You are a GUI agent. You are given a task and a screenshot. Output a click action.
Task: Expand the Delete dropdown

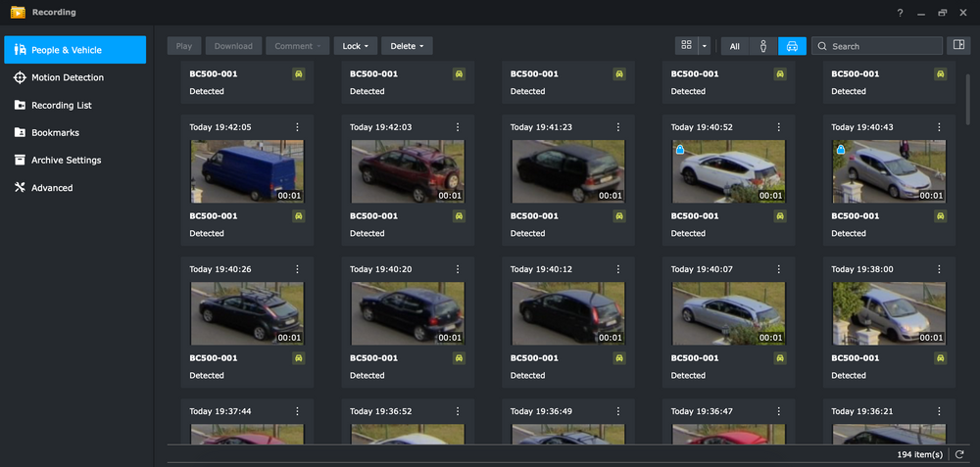(x=407, y=46)
